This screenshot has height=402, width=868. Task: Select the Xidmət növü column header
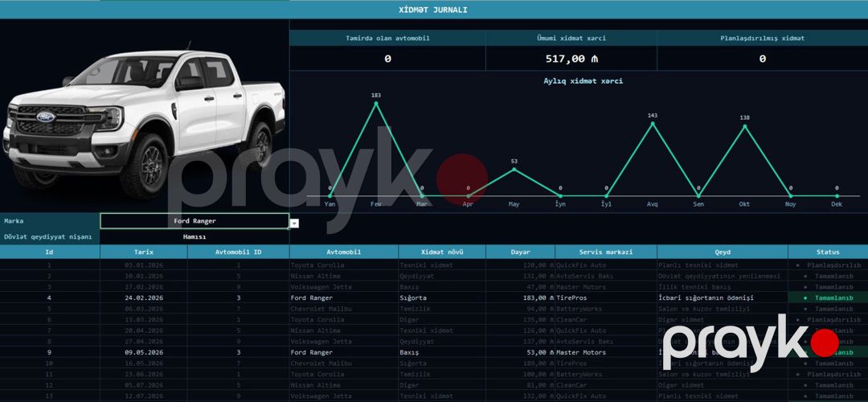point(442,252)
